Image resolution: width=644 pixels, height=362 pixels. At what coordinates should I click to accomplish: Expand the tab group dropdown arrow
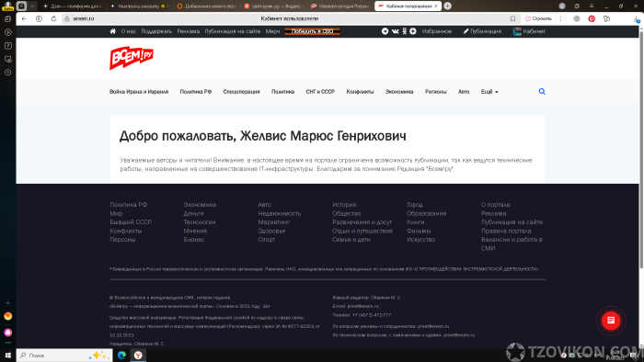click(x=32, y=6)
